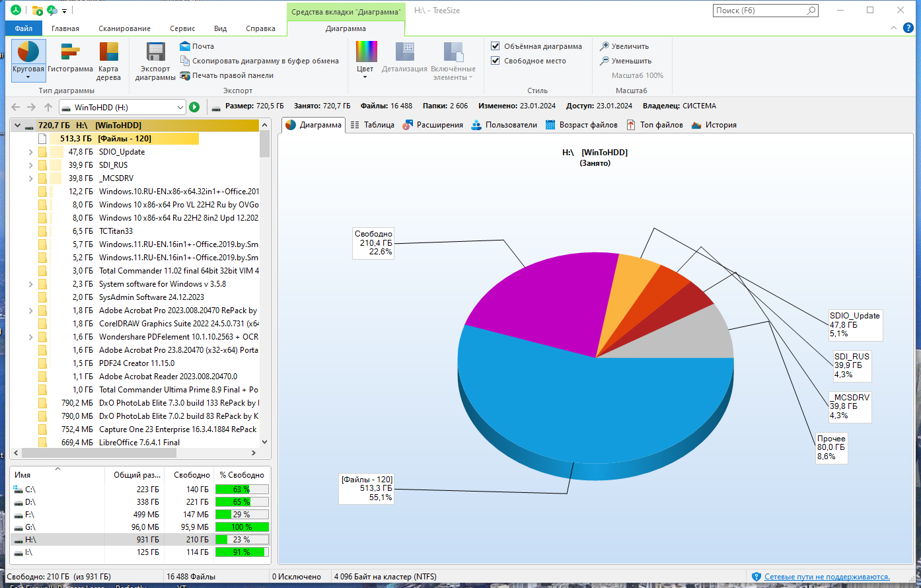Viewport: 921px width, 588px height.
Task: Uncheck the Свободное место checkbox
Action: pyautogui.click(x=529, y=61)
